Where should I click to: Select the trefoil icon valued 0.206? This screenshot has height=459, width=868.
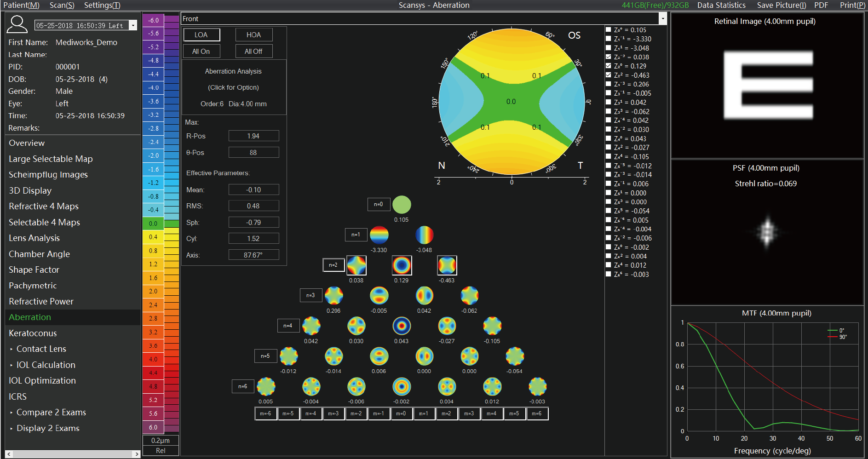pyautogui.click(x=334, y=296)
